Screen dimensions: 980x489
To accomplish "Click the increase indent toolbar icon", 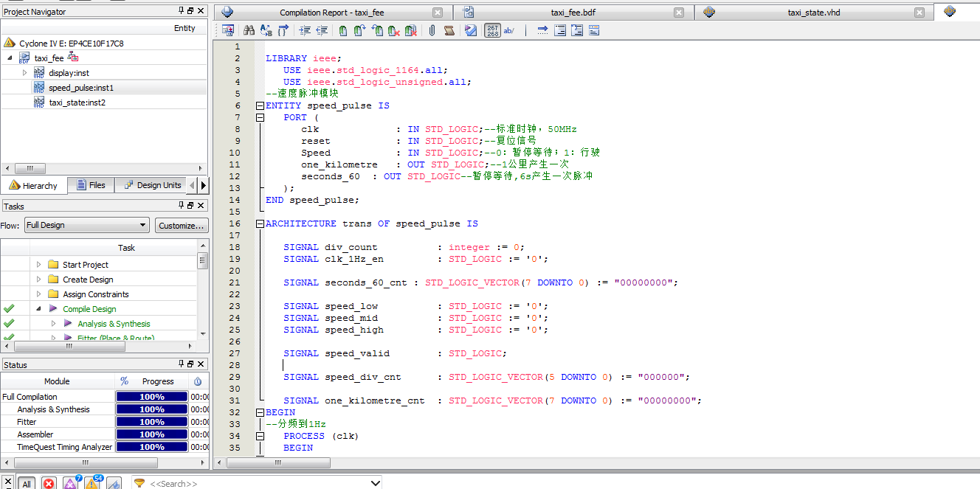I will tap(305, 30).
